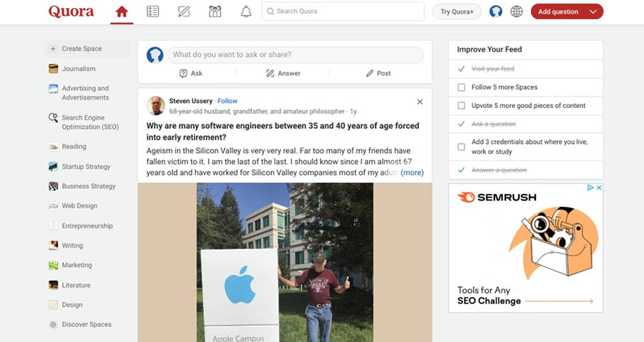Click the Try Quora+ button
This screenshot has width=644, height=342.
click(x=457, y=11)
